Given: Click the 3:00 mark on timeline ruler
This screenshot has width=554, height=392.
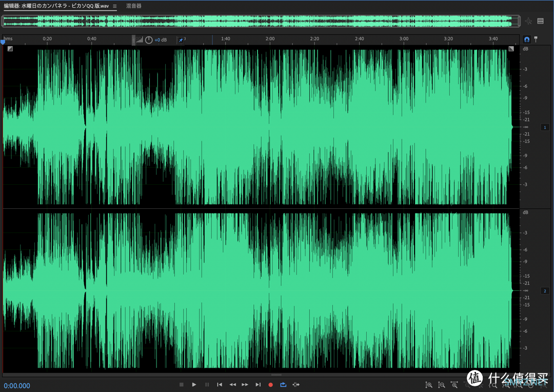Looking at the screenshot, I should (404, 38).
